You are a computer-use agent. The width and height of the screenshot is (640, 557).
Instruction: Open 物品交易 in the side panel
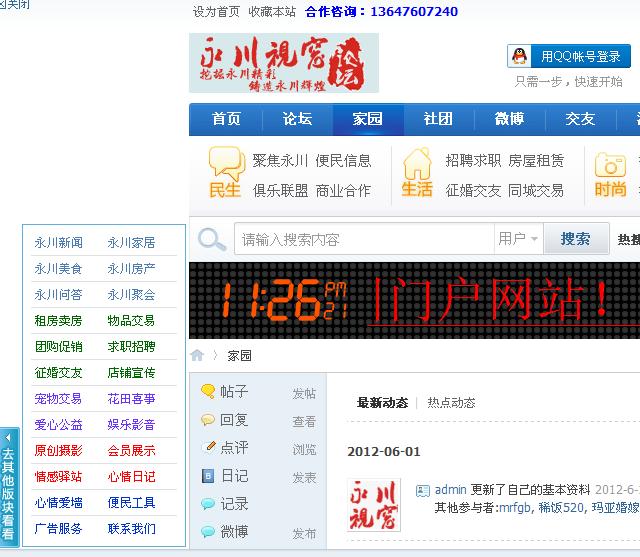tap(131, 321)
